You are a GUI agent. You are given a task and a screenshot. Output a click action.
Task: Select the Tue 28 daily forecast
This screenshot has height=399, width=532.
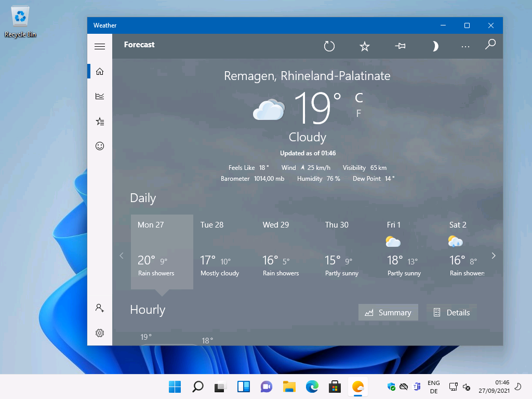tap(224, 252)
